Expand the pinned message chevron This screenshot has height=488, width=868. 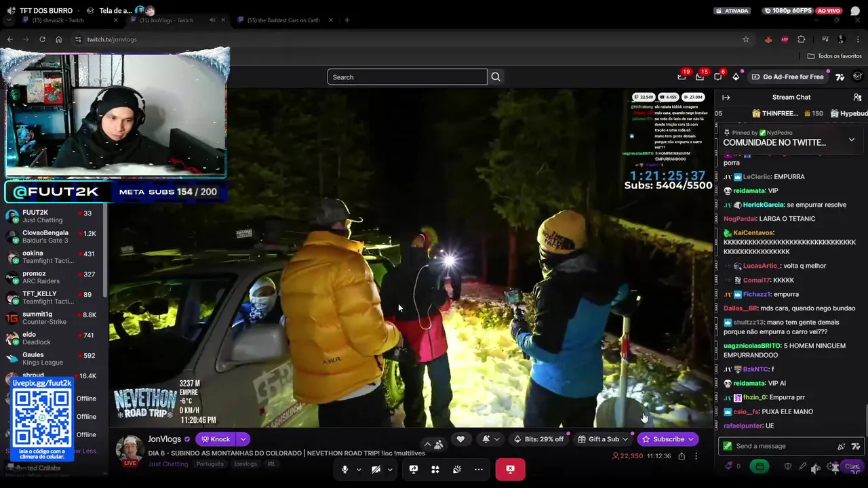pos(852,140)
